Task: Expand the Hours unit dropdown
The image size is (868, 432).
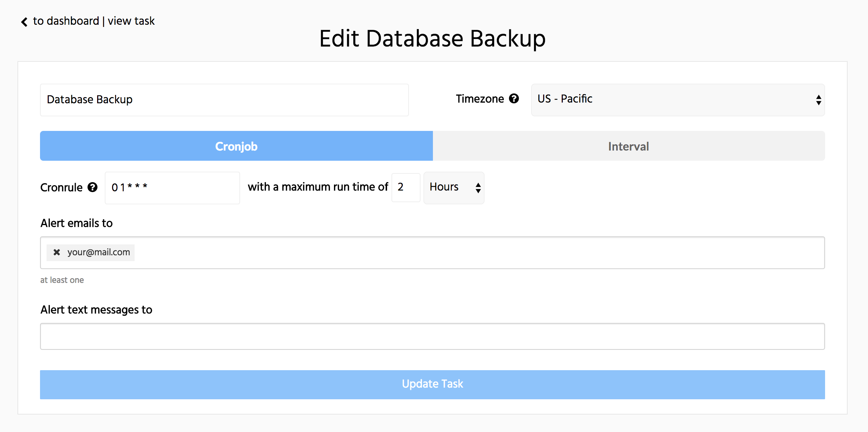Action: [x=454, y=188]
